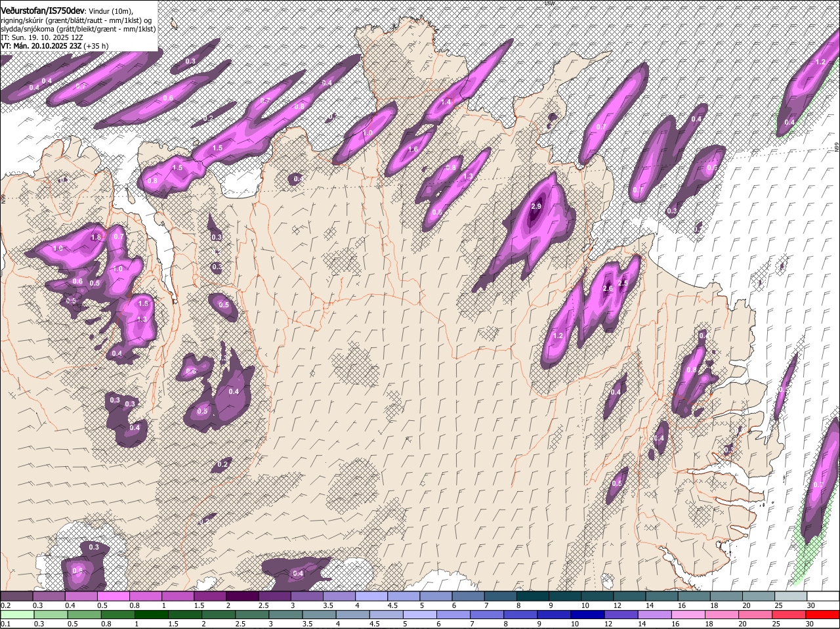Viewport: 840px width, 629px height.
Task: Click the 2.6 precipitation value on map
Action: point(608,288)
